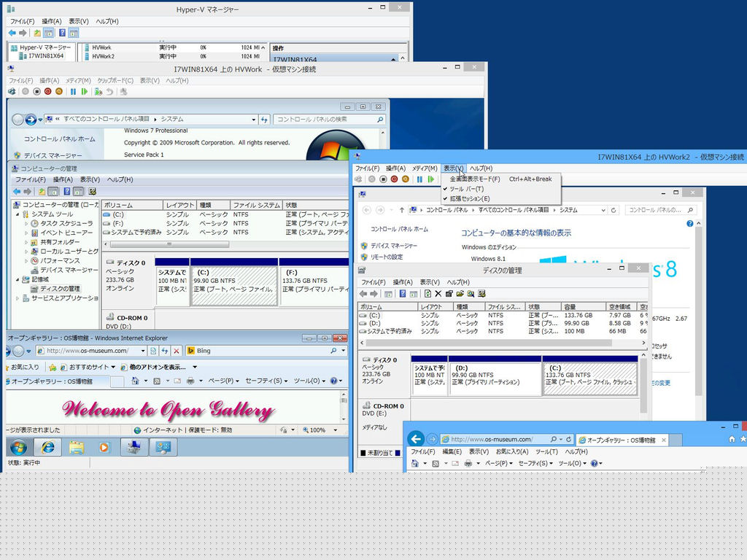This screenshot has width=747, height=560.
Task: Select HVWork2 row in Hyper-V Manager list
Action: click(x=174, y=56)
